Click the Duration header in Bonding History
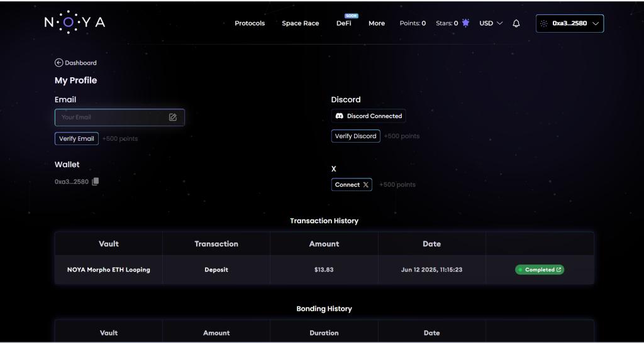The height and width of the screenshot is (343, 644). coord(324,333)
